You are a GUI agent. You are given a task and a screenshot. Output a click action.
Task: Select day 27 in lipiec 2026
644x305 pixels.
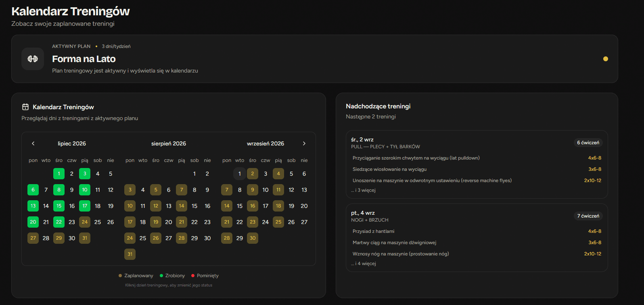pyautogui.click(x=33, y=238)
